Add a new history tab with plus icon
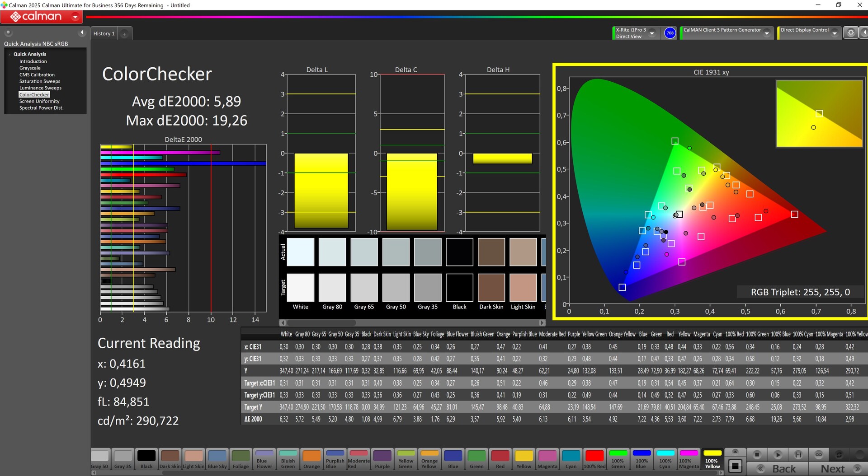Screen dimensions: 868x476 coord(124,34)
